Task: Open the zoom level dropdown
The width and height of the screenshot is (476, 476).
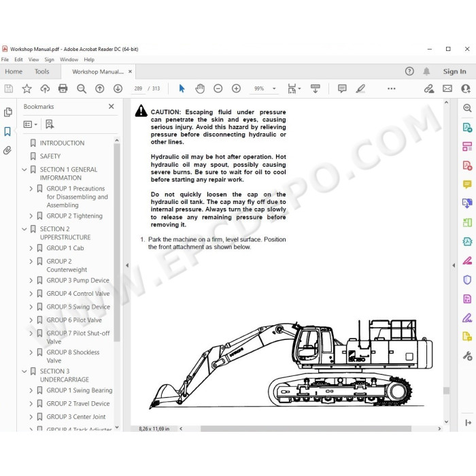Action: [274, 88]
